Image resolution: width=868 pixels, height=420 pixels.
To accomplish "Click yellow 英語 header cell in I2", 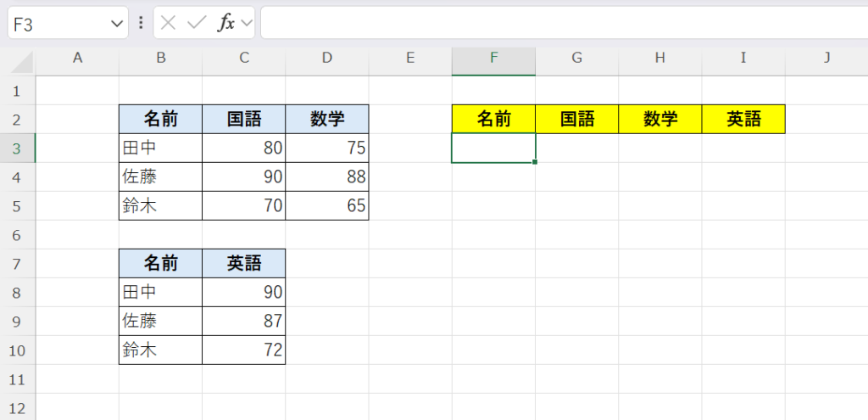I will pyautogui.click(x=743, y=120).
